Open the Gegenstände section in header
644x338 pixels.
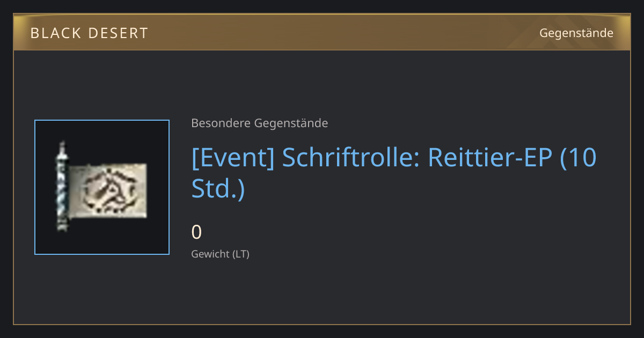pyautogui.click(x=576, y=33)
